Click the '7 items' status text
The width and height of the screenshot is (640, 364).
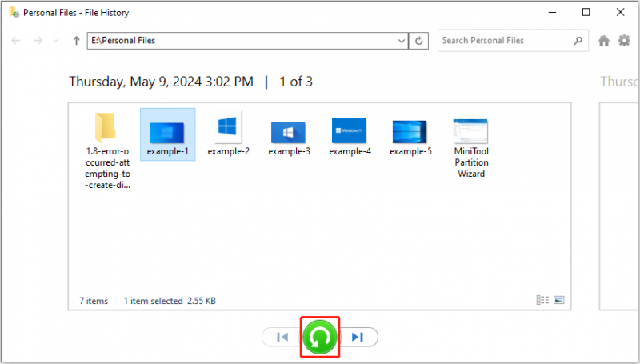point(94,301)
